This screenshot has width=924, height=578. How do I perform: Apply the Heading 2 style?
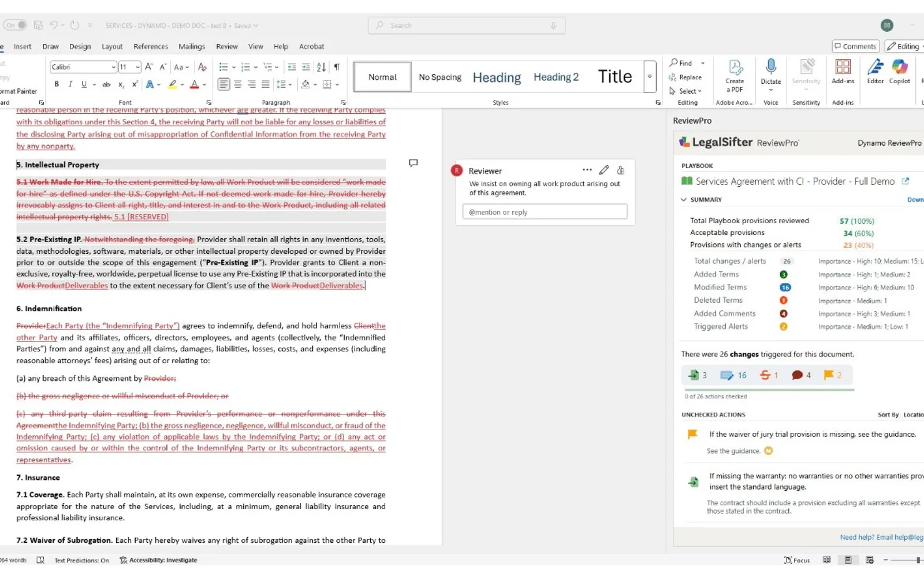(x=556, y=77)
